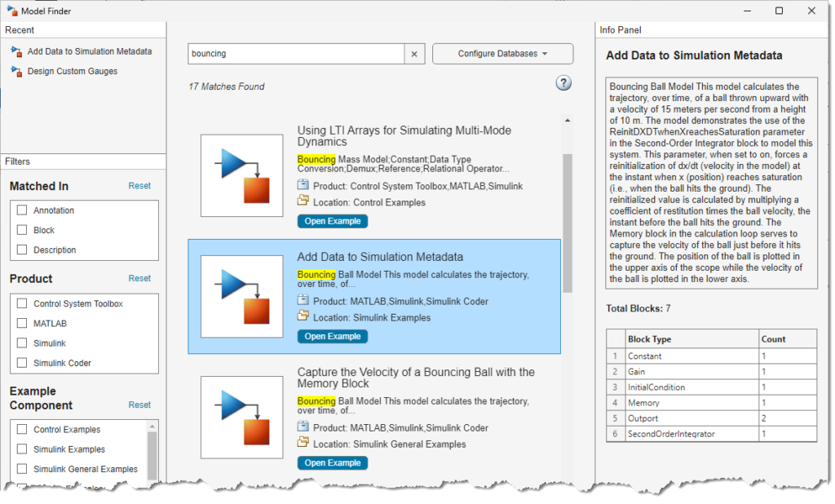This screenshot has height=504, width=835.
Task: Click Product: MATLAB,Simulink,Simulink Coder in selected result
Action: coord(400,302)
